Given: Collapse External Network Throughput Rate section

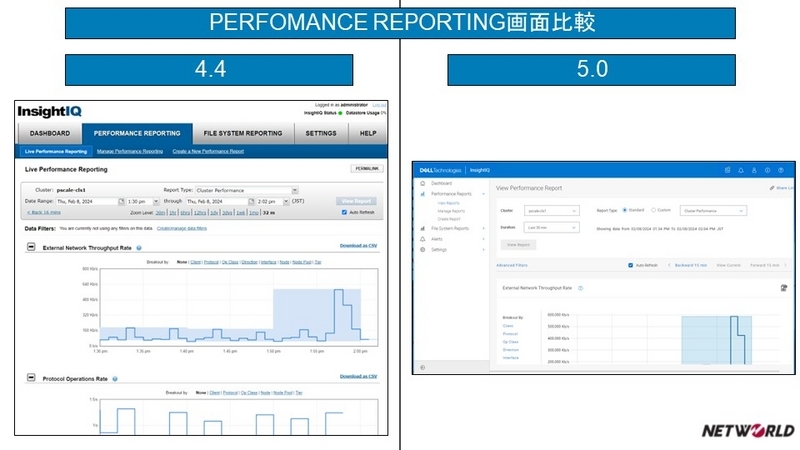Looking at the screenshot, I should (x=31, y=247).
